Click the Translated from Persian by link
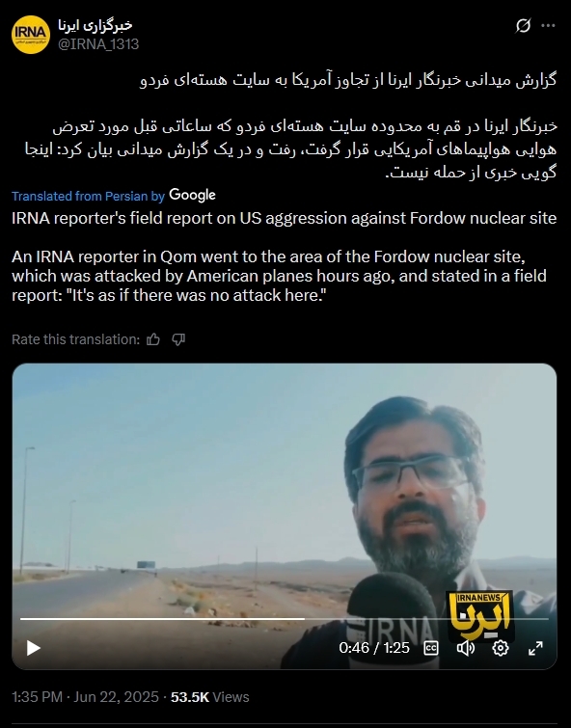 (89, 197)
